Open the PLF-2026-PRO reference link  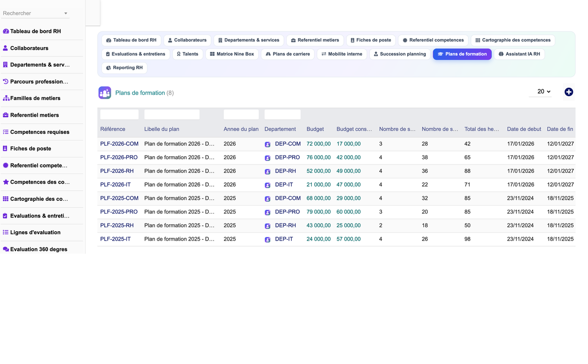coord(119,158)
